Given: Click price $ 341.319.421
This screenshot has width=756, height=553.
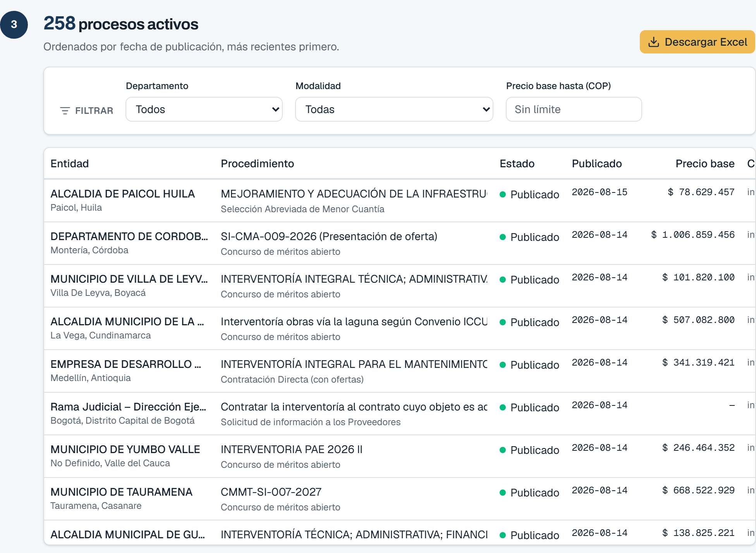Looking at the screenshot, I should pyautogui.click(x=698, y=362).
